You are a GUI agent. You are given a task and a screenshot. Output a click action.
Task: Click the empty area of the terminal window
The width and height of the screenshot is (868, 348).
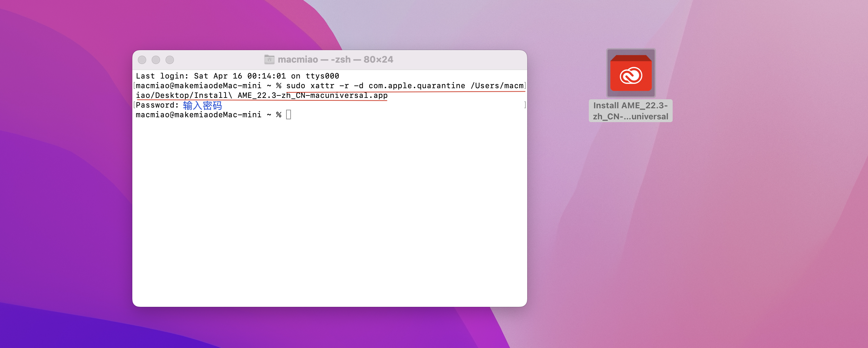coord(329,214)
